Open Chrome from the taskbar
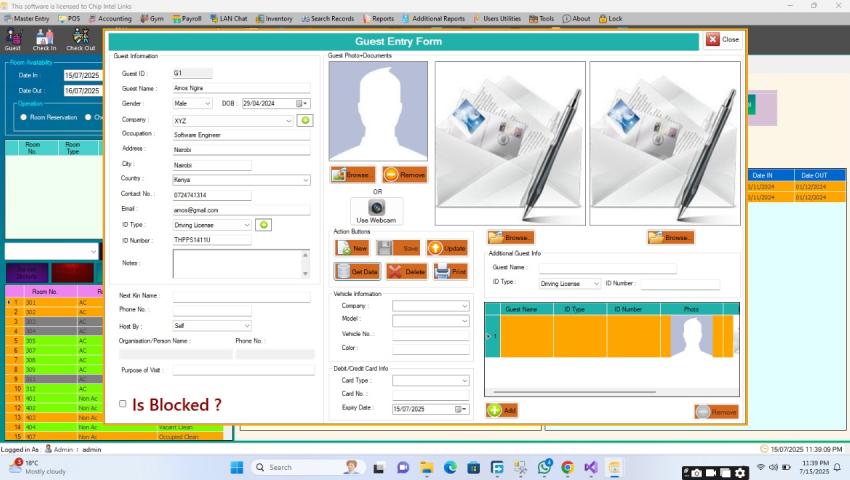The image size is (850, 480). [568, 467]
